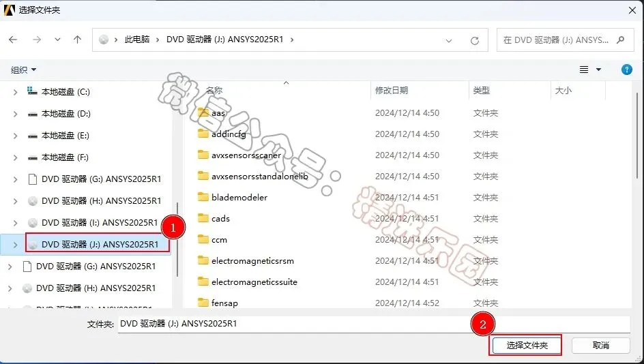Go up one folder level
This screenshot has width=644, height=364.
[x=77, y=40]
